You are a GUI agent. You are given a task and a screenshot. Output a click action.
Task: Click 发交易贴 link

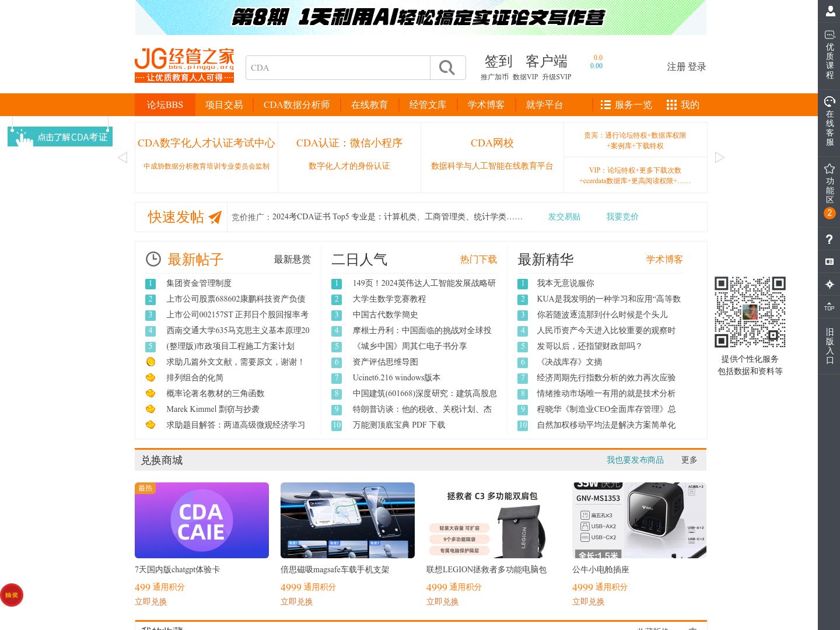[x=564, y=217]
